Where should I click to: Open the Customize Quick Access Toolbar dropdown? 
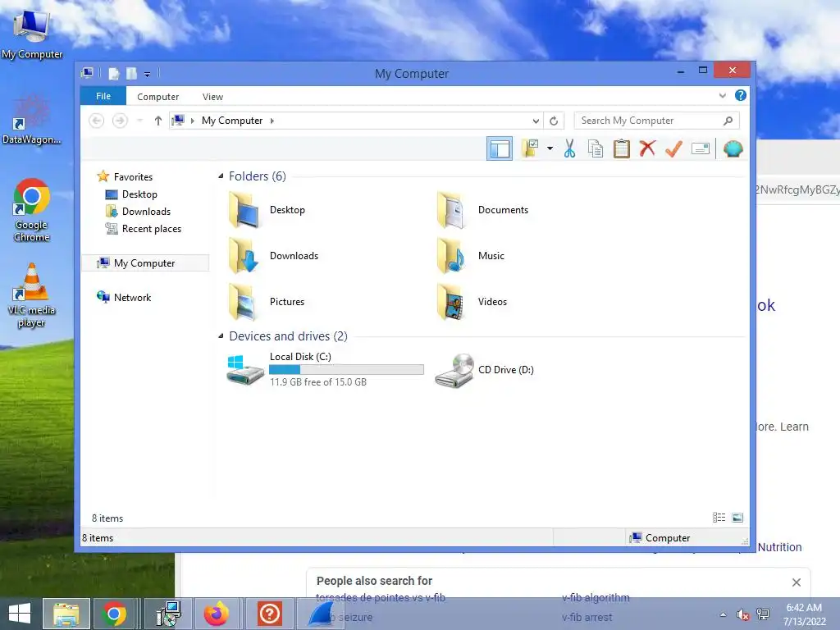coord(147,74)
